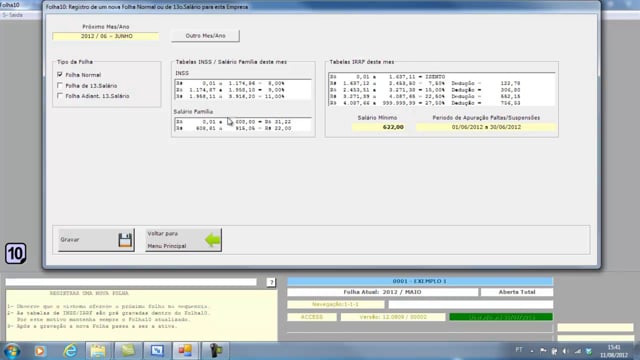Viewport: 640px width, 360px height.
Task: Select the Período de Apuração date field
Action: click(486, 127)
